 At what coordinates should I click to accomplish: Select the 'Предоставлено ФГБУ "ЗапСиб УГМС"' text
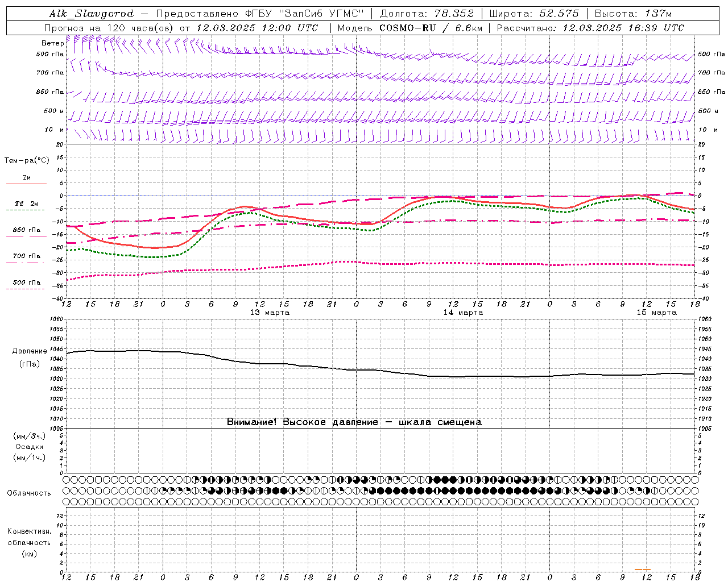click(x=260, y=14)
